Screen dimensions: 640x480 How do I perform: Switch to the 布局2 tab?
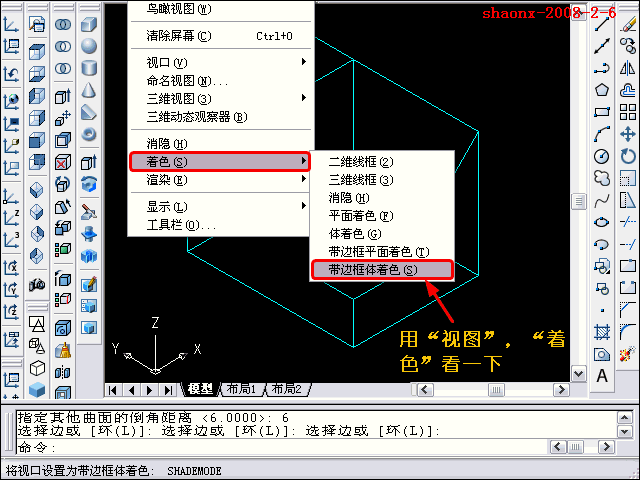[x=287, y=389]
